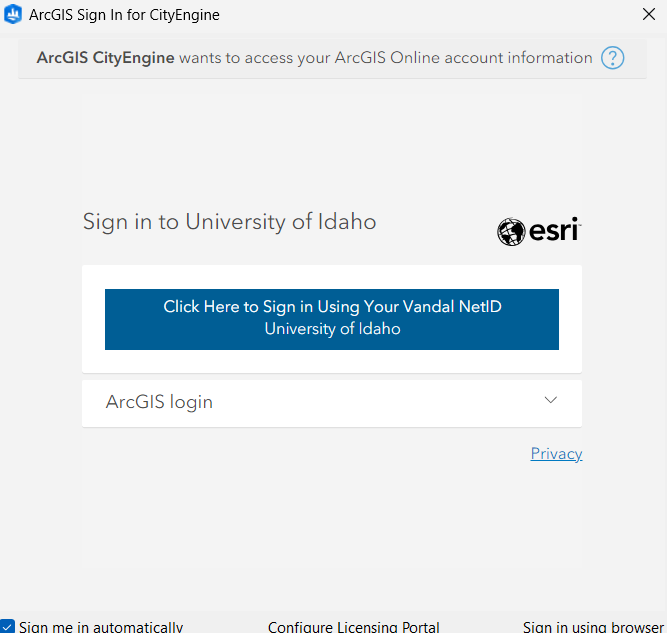Open Configure Licensing Portal
Screen dimensions: 667x633
[353, 626]
